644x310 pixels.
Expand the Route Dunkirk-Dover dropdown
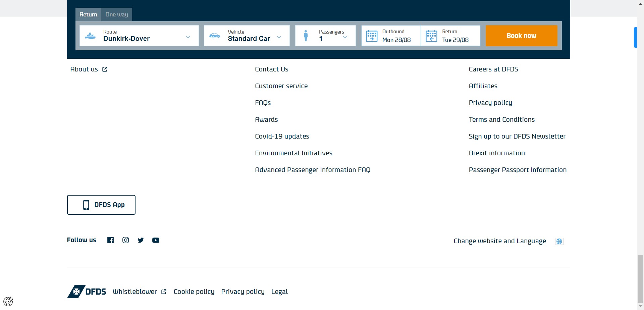[188, 37]
